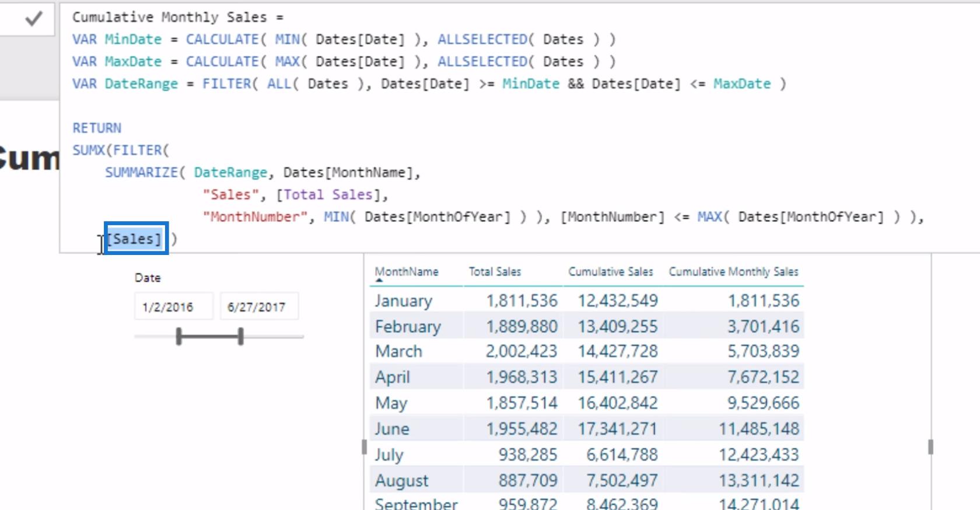Grab the left handle of the Date slider

click(x=179, y=336)
